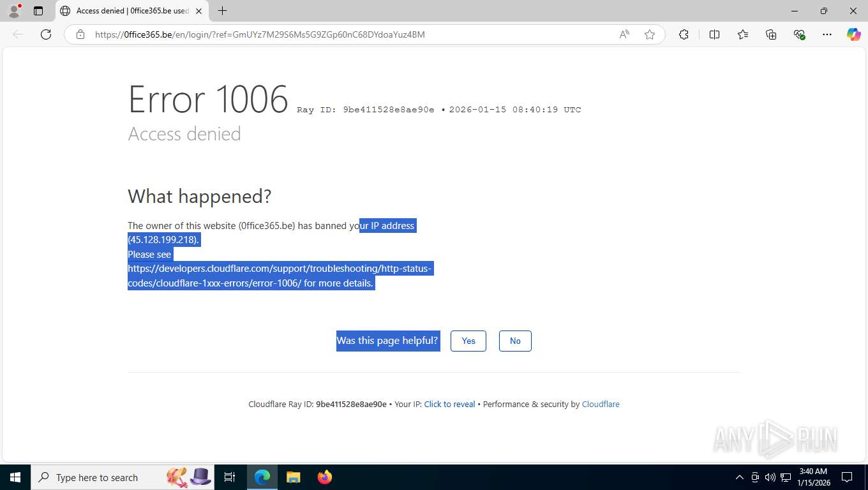Click No for page helpful

pos(515,341)
